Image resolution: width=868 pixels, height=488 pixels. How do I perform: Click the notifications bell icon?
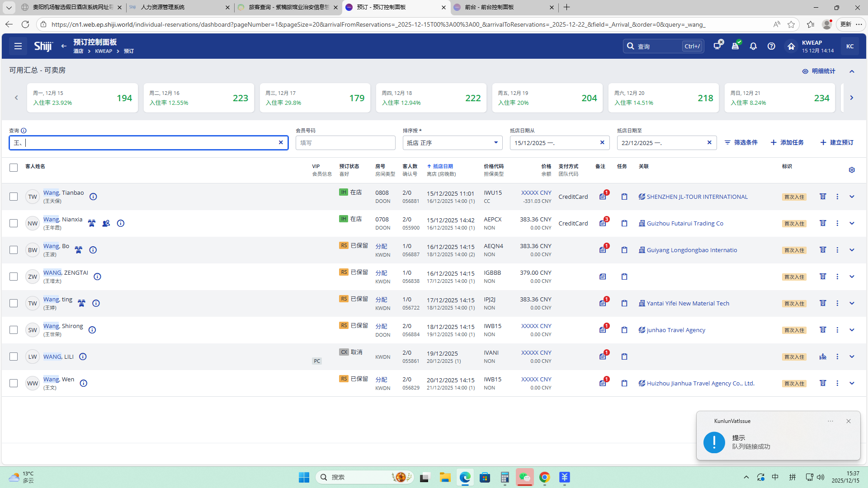(753, 46)
